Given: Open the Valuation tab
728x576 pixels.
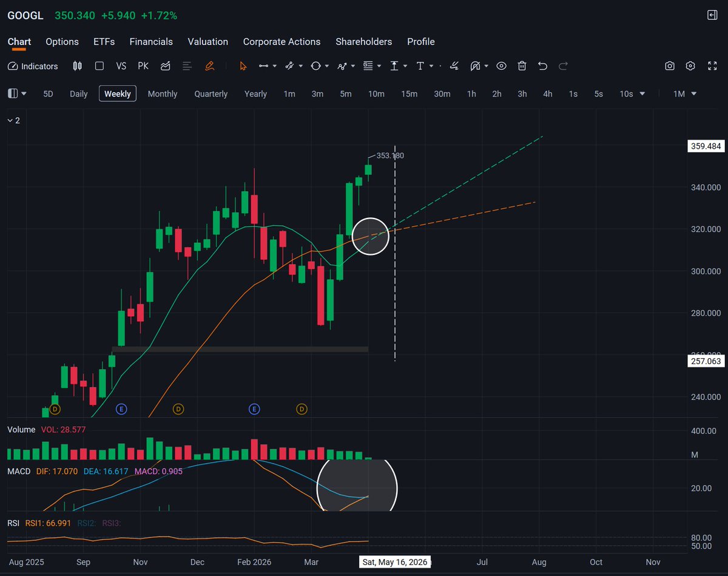Looking at the screenshot, I should pos(207,42).
